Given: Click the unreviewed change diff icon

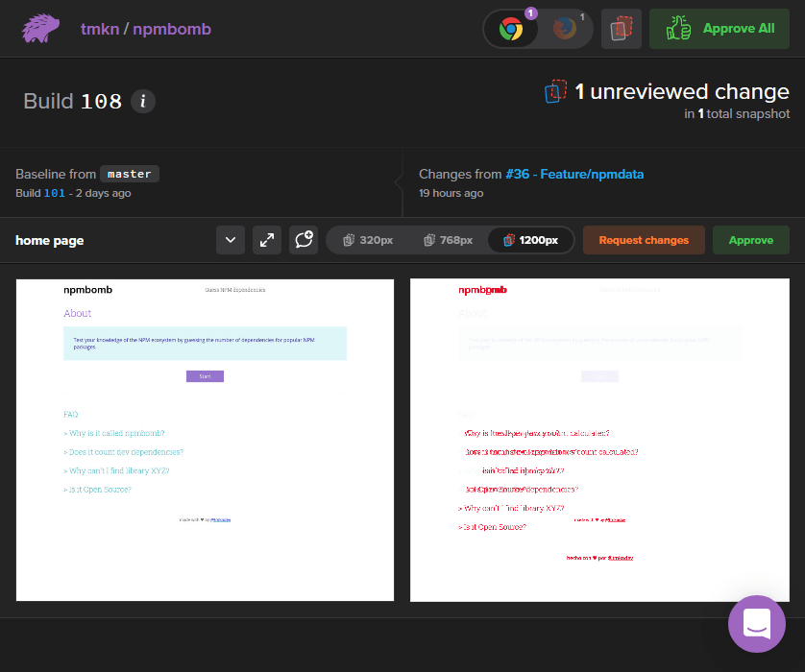Looking at the screenshot, I should coord(556,91).
